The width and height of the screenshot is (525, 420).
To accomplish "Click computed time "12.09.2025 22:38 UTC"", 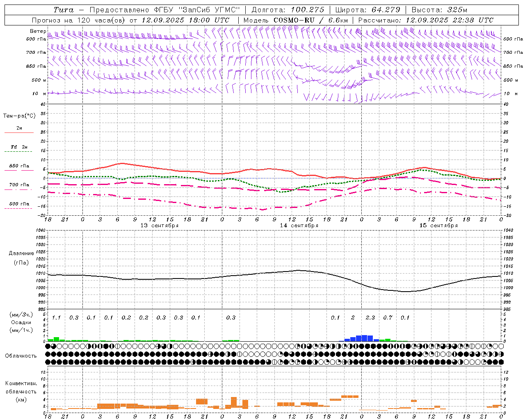I will coord(450,20).
